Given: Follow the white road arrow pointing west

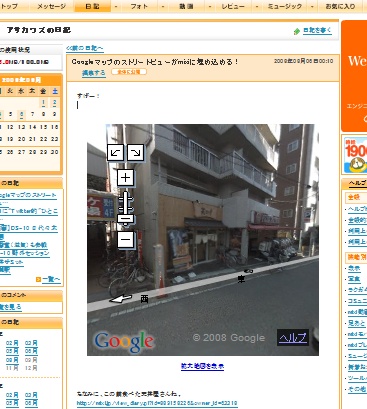Looking at the screenshot, I should pos(120,298).
